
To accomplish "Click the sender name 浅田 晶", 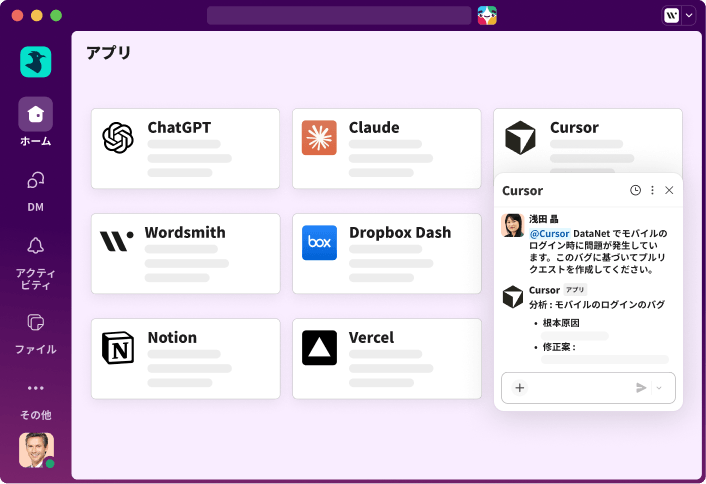I will click(x=543, y=219).
